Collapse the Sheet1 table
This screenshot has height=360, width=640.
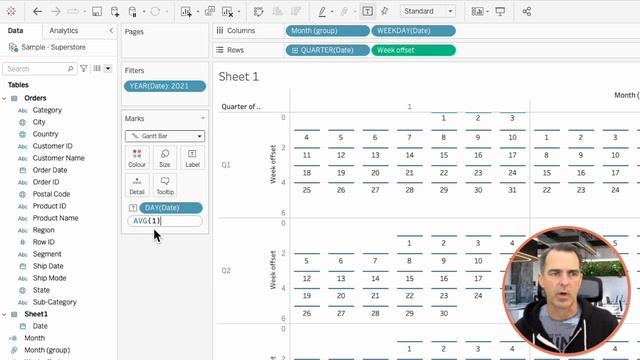4,314
